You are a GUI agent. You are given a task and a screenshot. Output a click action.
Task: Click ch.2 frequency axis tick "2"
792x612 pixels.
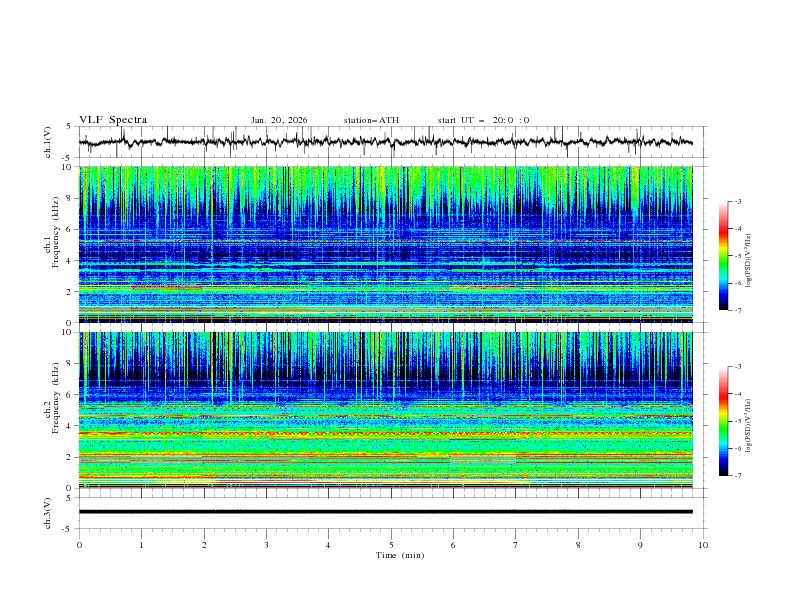pyautogui.click(x=69, y=457)
